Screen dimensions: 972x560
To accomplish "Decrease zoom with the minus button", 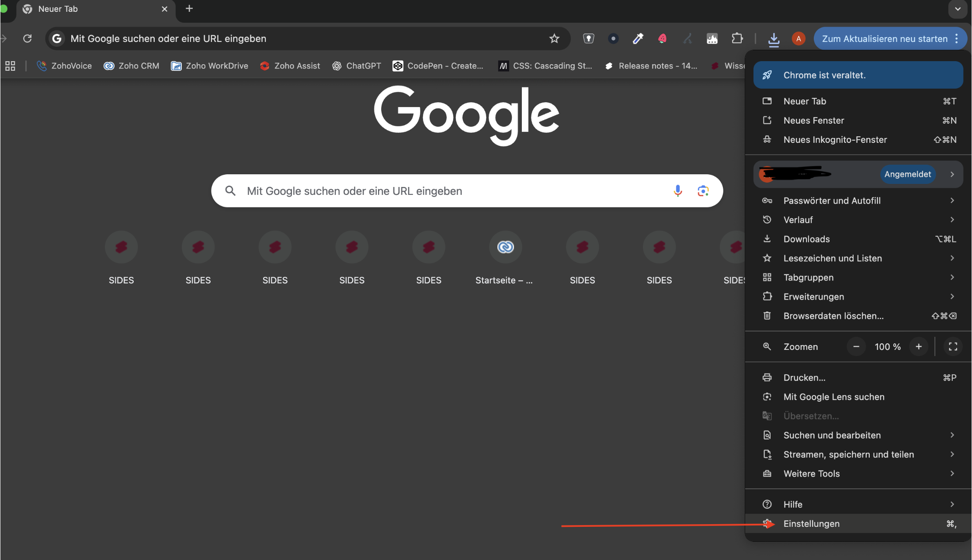I will coord(856,346).
